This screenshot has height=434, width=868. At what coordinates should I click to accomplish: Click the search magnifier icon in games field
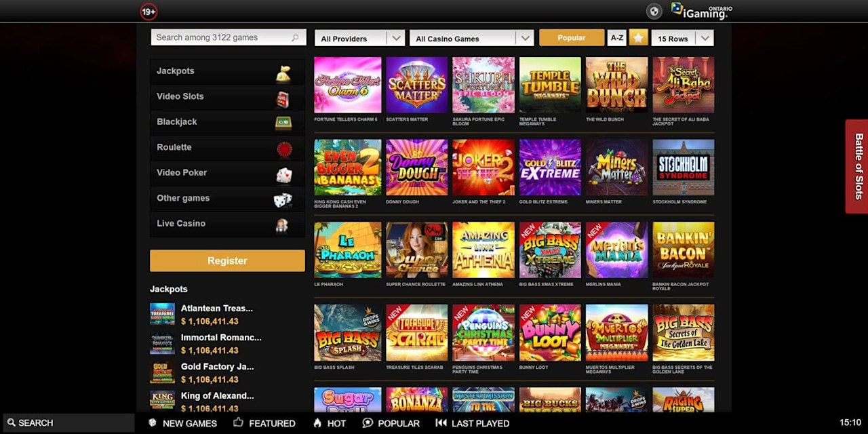295,38
